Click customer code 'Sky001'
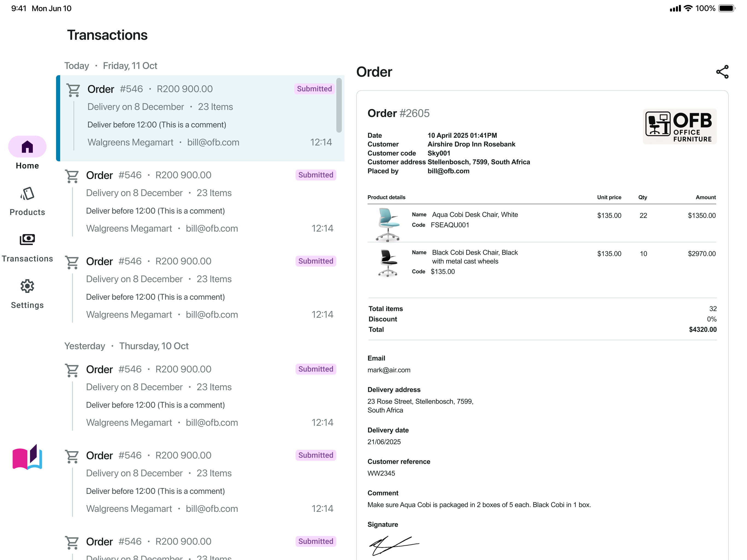 pos(439,153)
